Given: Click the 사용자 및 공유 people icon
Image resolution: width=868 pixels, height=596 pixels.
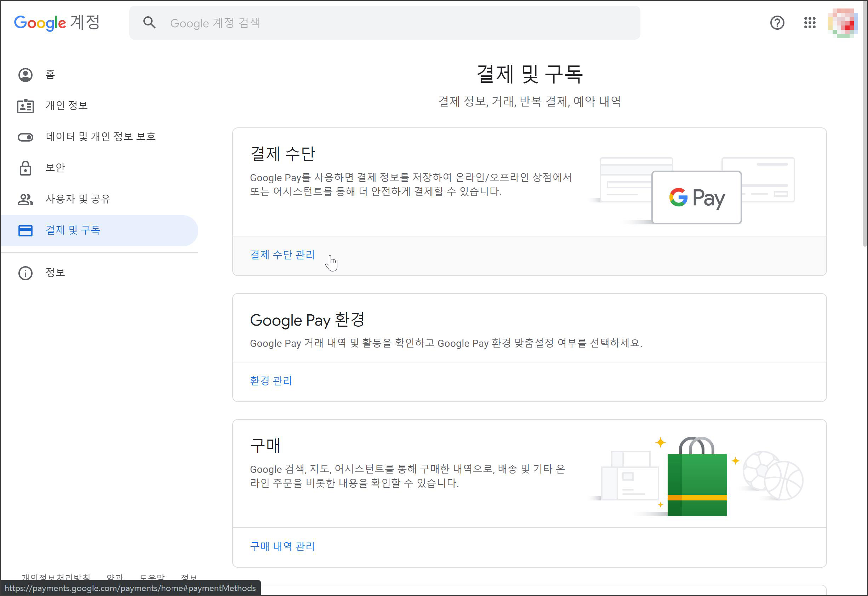Looking at the screenshot, I should (x=25, y=199).
